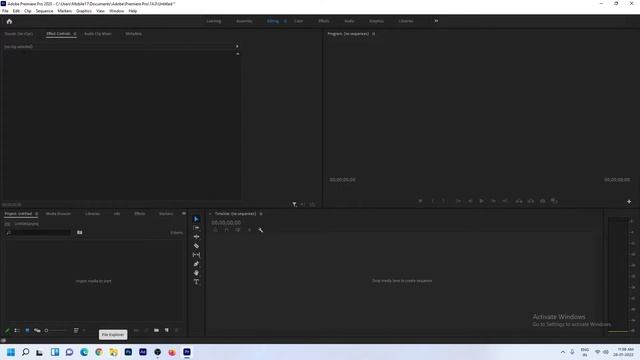Add marker in Program monitor

(x=420, y=201)
